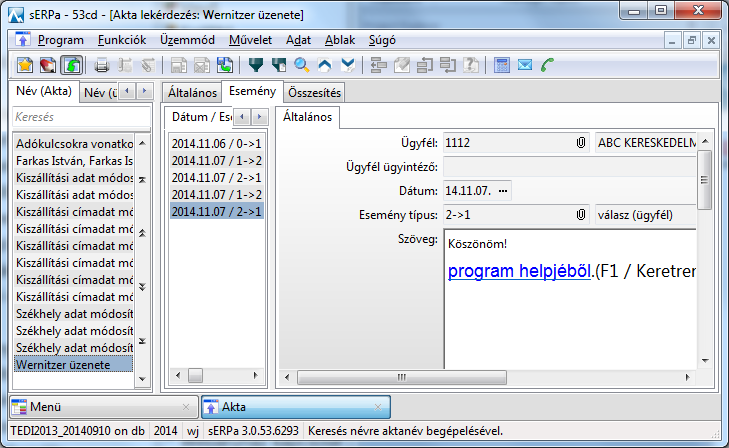Click the paperclip icon in the Ügyfél field

[581, 143]
